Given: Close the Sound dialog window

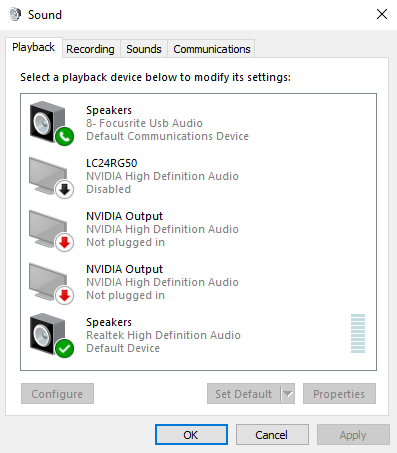Looking at the screenshot, I should 382,14.
